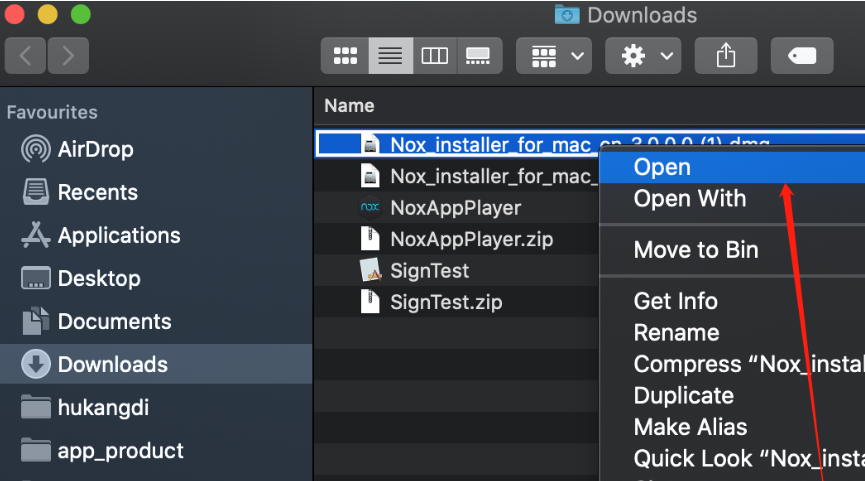Choose Compress in the context menu
Image resolution: width=865 pixels, height=481 pixels.
(x=732, y=364)
